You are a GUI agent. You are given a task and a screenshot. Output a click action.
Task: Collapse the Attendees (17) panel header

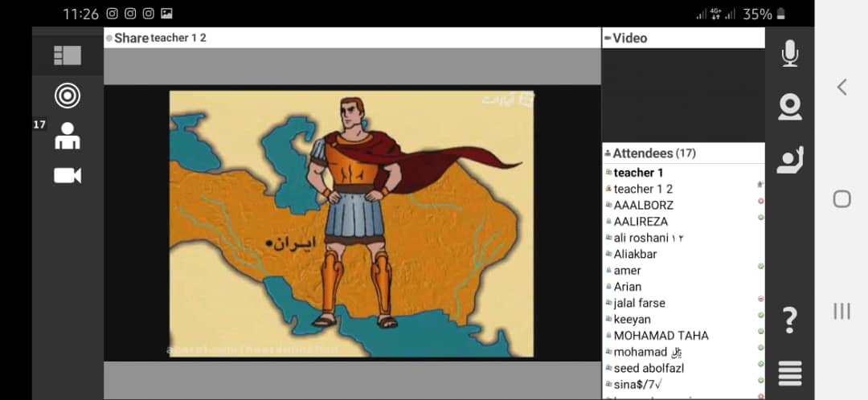(x=683, y=153)
